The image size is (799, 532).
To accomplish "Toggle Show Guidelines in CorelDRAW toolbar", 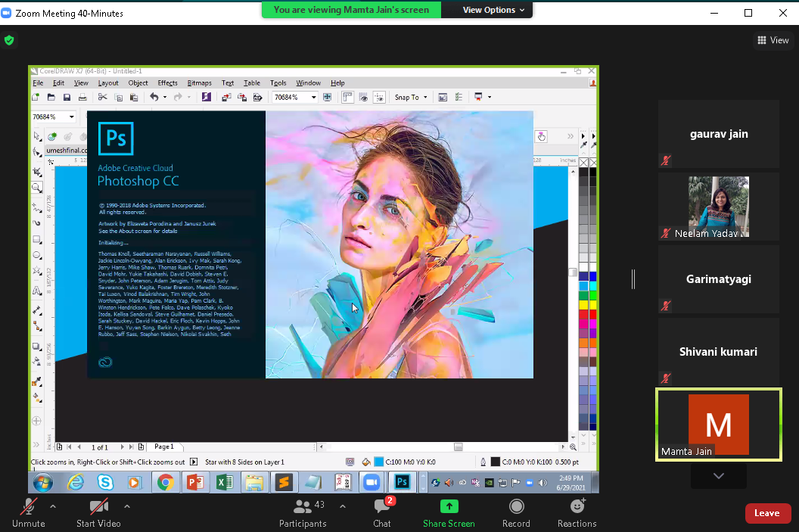I will click(379, 98).
